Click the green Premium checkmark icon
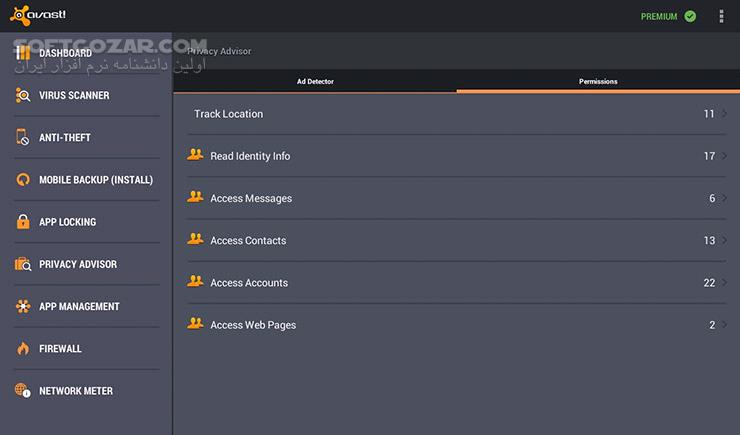Image resolution: width=740 pixels, height=435 pixels. tap(690, 17)
